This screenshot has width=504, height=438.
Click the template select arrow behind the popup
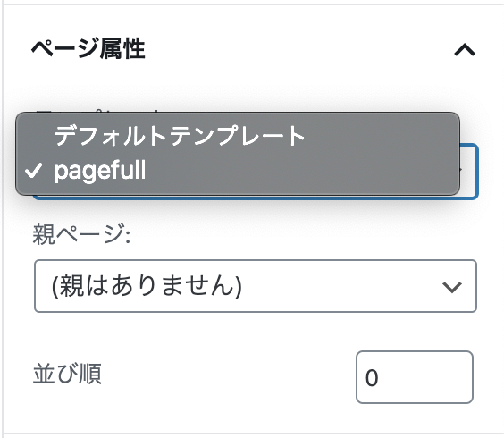tap(462, 170)
